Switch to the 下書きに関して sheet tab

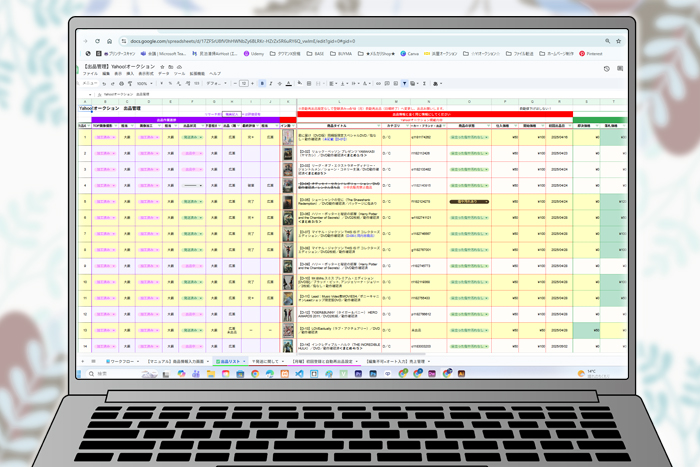tap(266, 360)
